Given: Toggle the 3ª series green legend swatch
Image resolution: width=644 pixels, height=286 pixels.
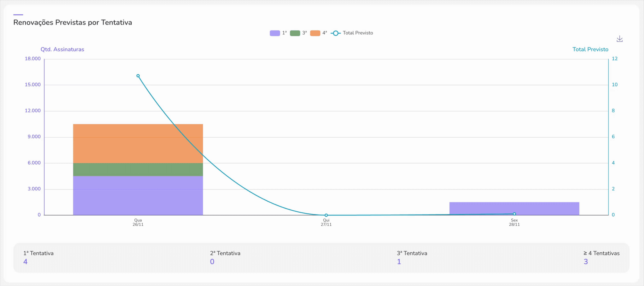Looking at the screenshot, I should [x=295, y=33].
